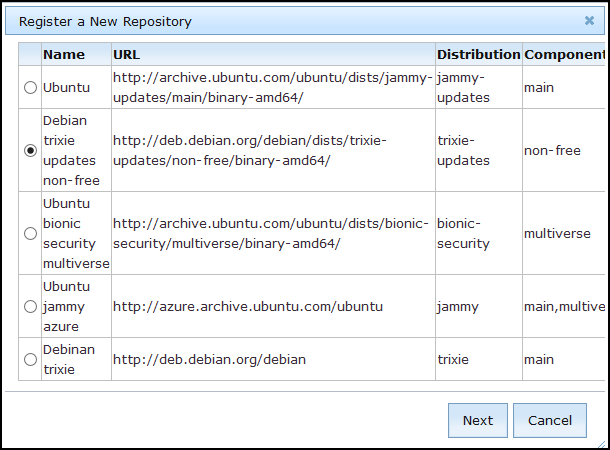Click the bionic-security multiverse URL cell

[273, 233]
